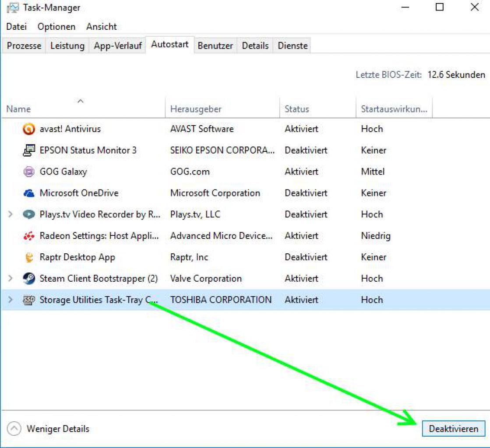This screenshot has width=490, height=448.
Task: Click the 12.6 Sekunden BIOS time value
Action: (x=456, y=75)
